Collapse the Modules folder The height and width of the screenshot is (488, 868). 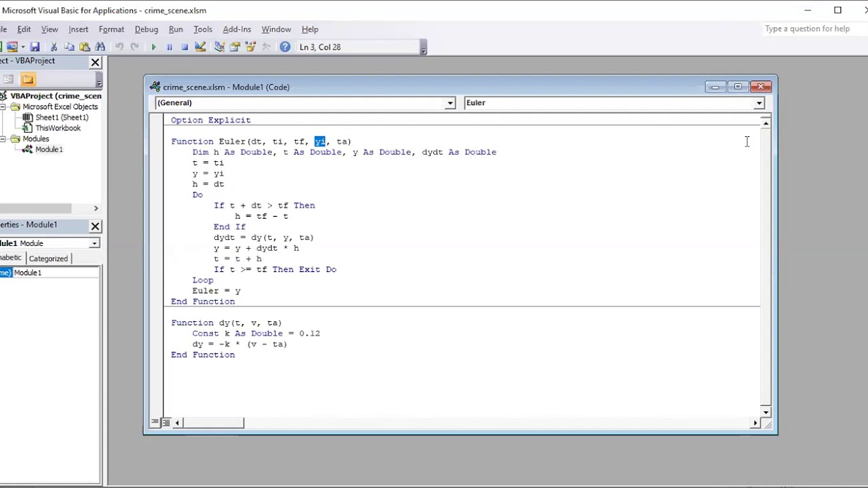pos(3,139)
